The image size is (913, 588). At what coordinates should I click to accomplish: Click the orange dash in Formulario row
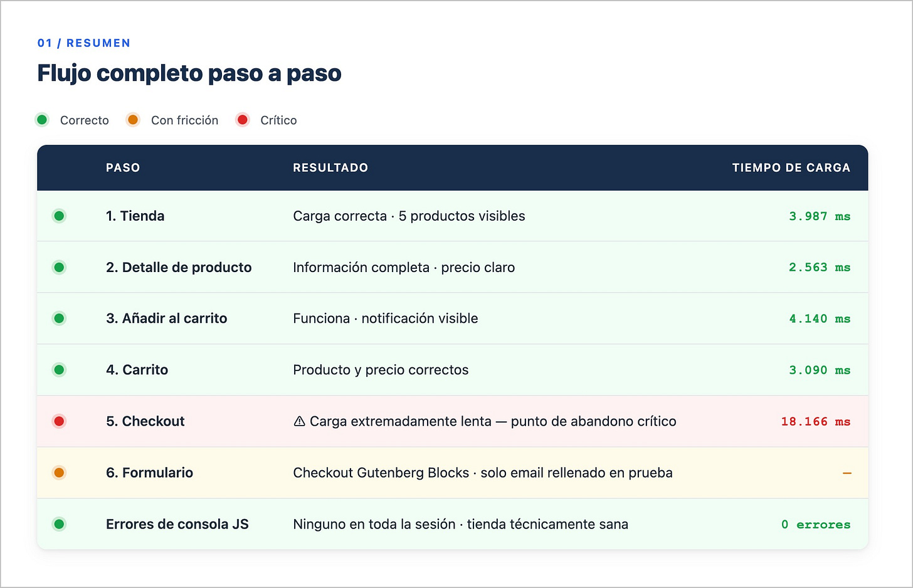(x=847, y=473)
